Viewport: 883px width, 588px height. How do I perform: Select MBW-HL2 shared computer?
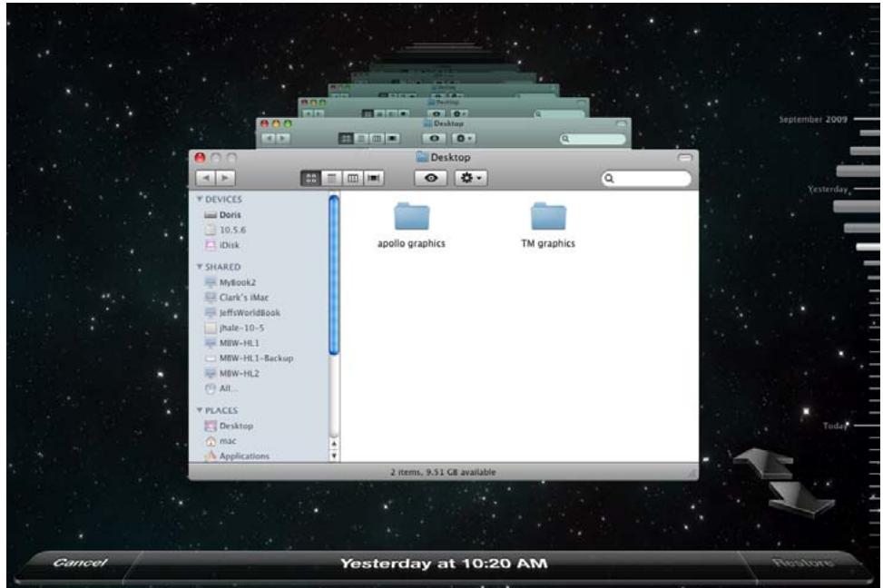(232, 374)
